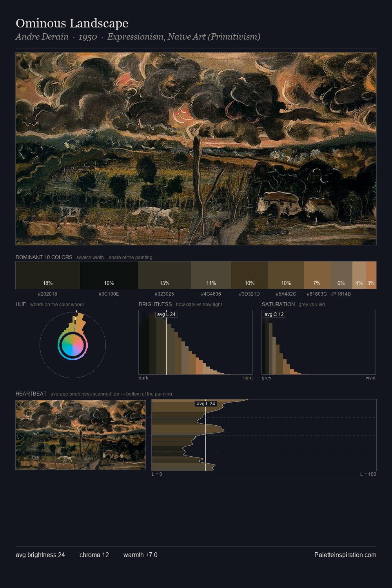
Task: Click the hue color wheel center
Action: (x=73, y=345)
